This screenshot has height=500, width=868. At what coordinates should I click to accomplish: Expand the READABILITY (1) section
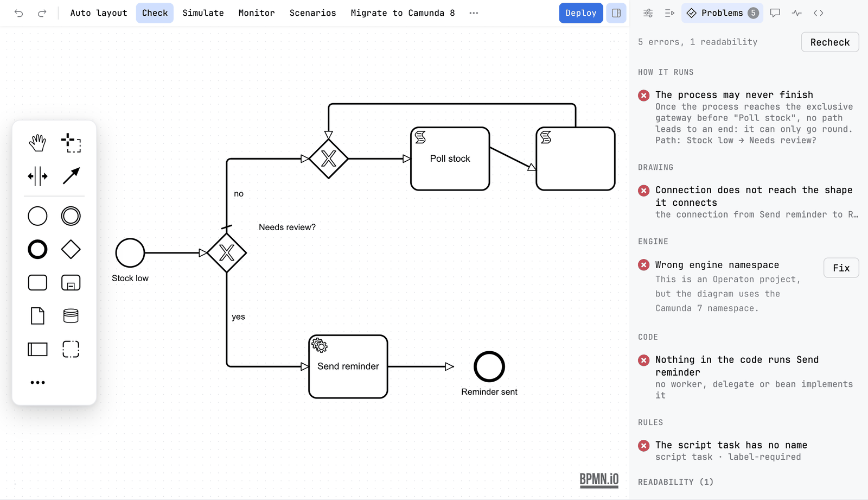[675, 482]
